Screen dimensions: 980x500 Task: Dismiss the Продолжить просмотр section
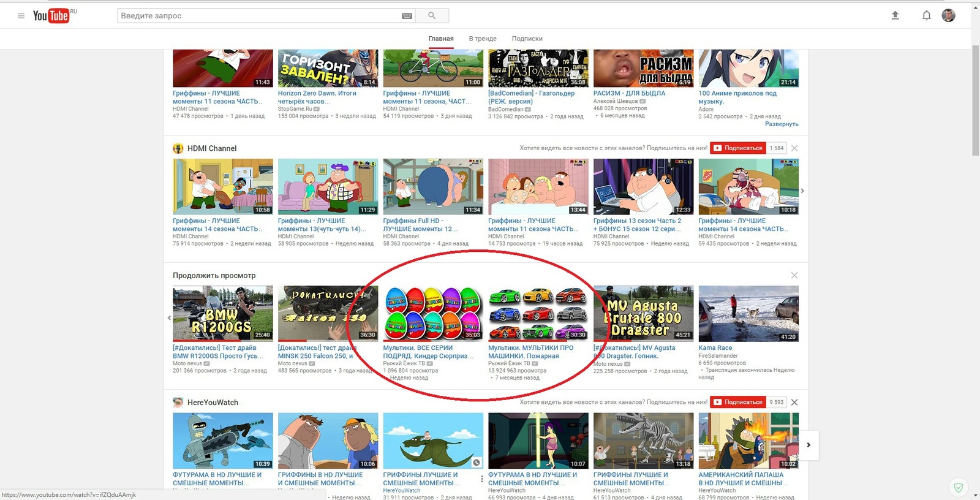794,275
